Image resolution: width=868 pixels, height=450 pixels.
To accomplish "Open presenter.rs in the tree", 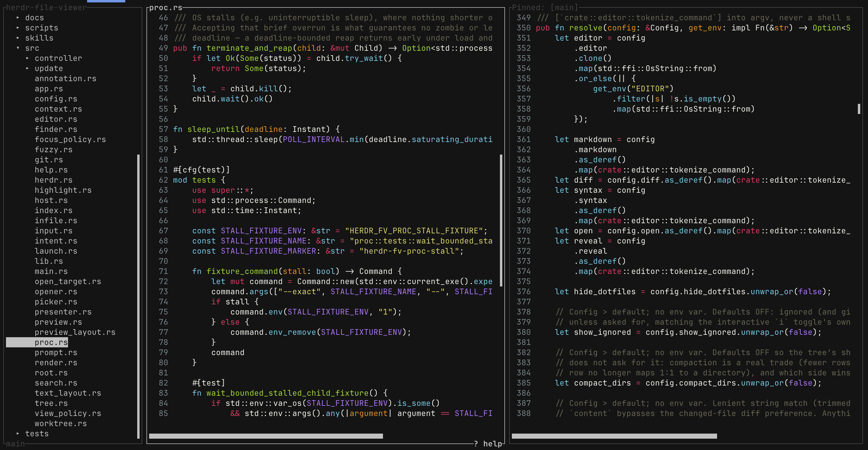I will [63, 312].
